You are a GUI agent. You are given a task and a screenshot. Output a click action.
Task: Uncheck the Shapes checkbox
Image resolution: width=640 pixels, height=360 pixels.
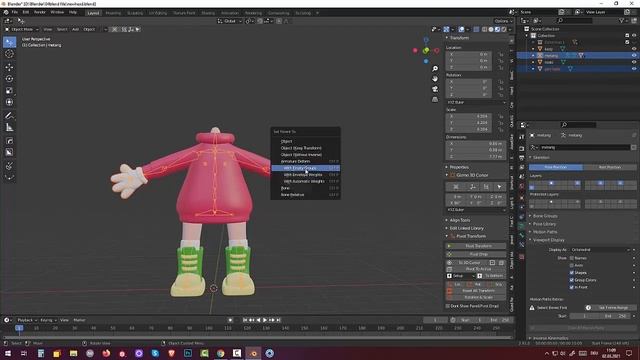point(572,273)
